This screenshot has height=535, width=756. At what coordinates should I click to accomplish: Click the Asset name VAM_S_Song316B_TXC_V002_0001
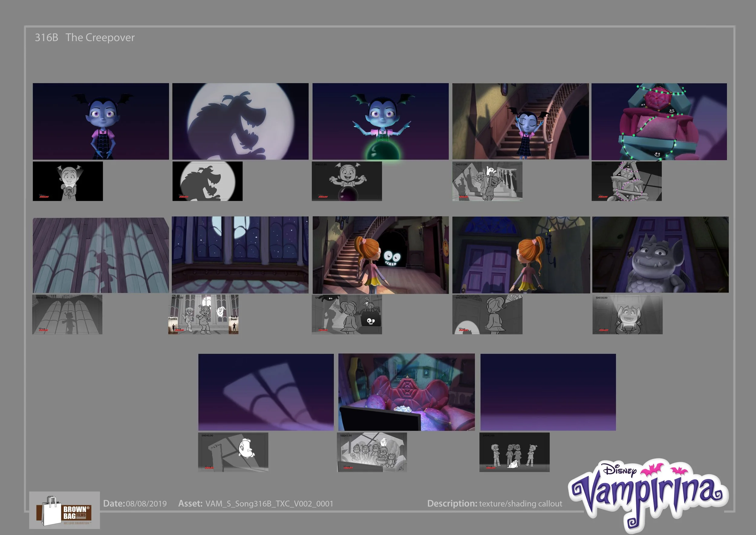269,503
